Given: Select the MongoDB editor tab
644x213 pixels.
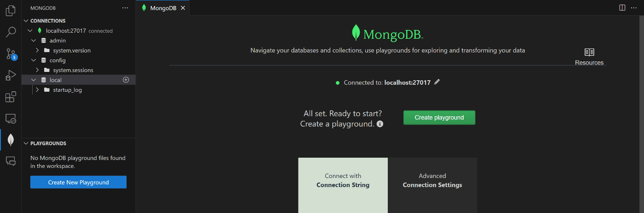Looking at the screenshot, I should pos(162,8).
